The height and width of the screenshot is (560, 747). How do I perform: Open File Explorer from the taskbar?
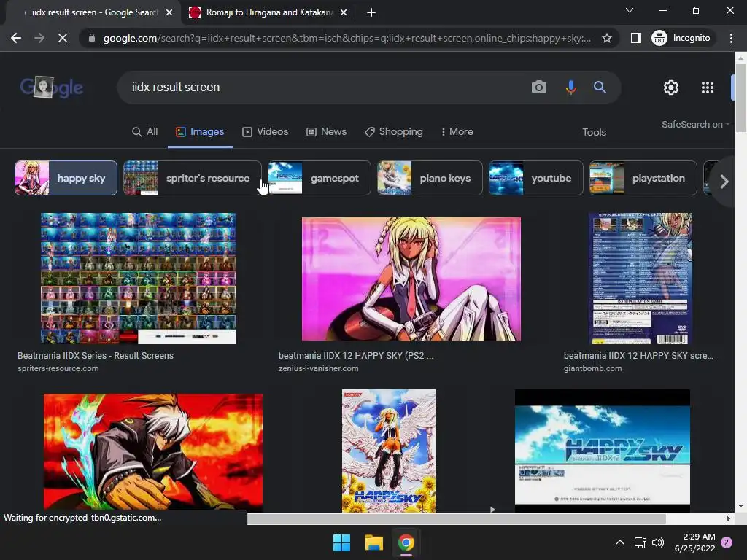pos(374,542)
